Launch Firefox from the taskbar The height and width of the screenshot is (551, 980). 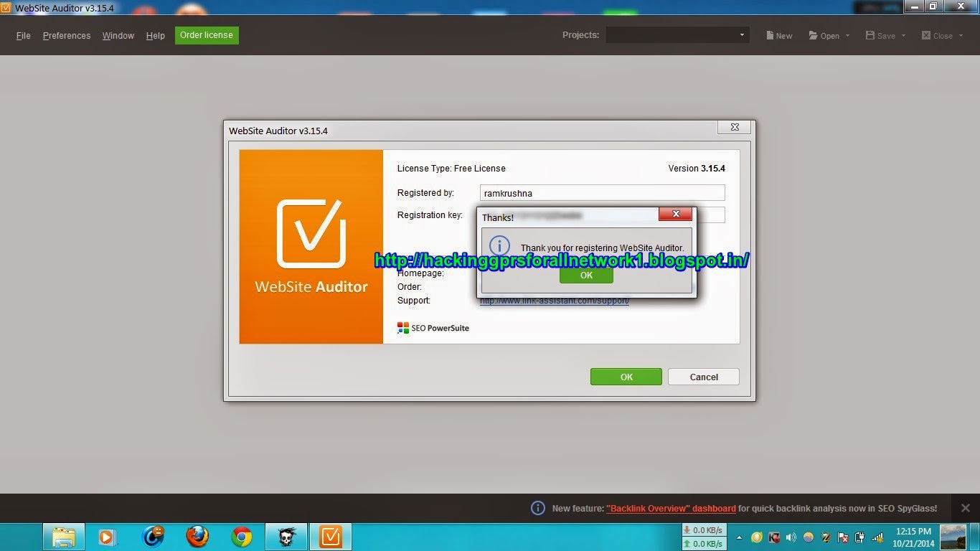(x=197, y=537)
